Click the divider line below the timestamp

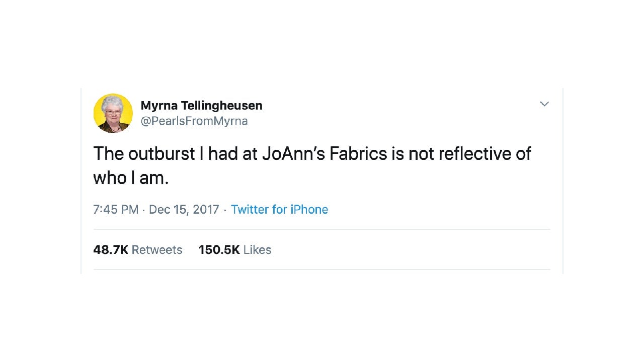point(322,229)
